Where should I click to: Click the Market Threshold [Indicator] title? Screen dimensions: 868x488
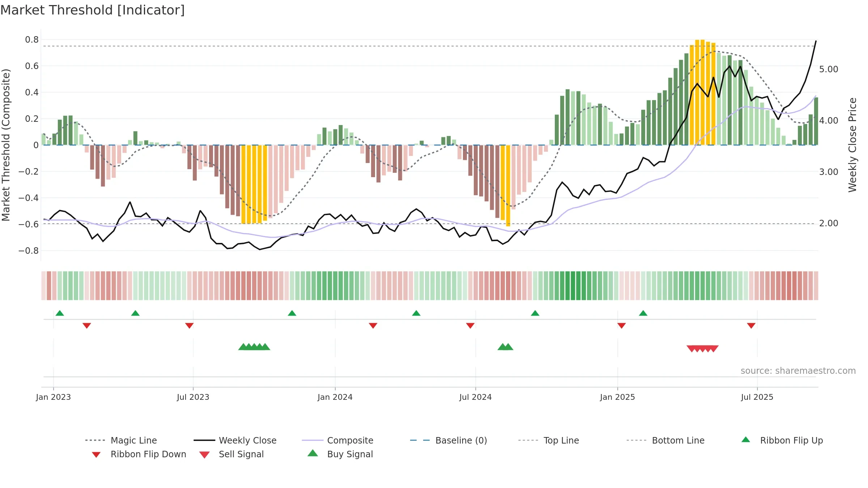(93, 10)
